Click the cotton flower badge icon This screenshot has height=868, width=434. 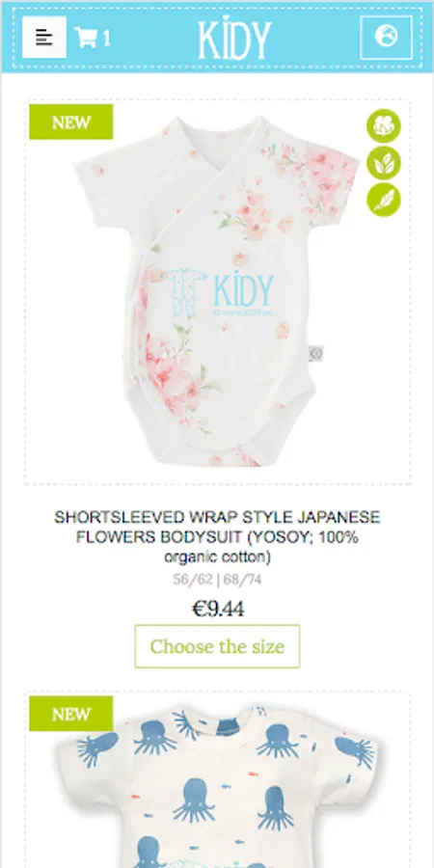tap(384, 125)
